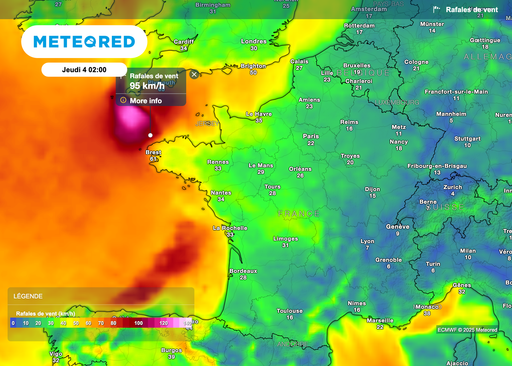
Task: Click the Bruxelles city label
Action: pos(357,65)
